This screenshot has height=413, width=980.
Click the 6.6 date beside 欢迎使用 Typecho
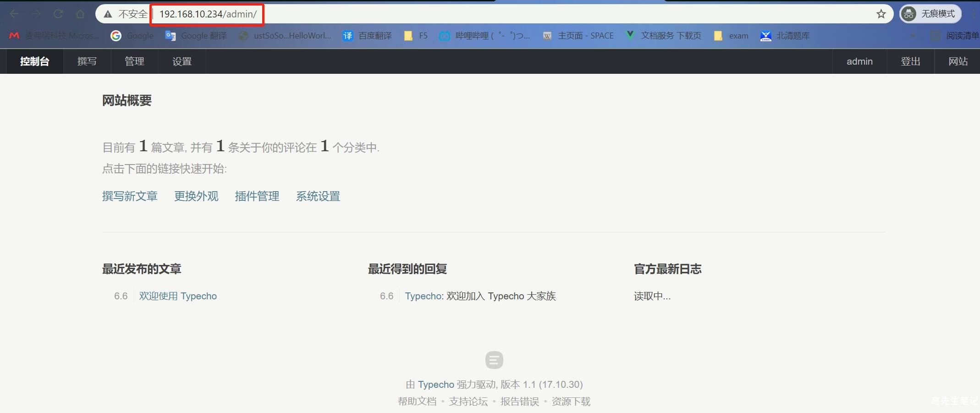tap(121, 296)
